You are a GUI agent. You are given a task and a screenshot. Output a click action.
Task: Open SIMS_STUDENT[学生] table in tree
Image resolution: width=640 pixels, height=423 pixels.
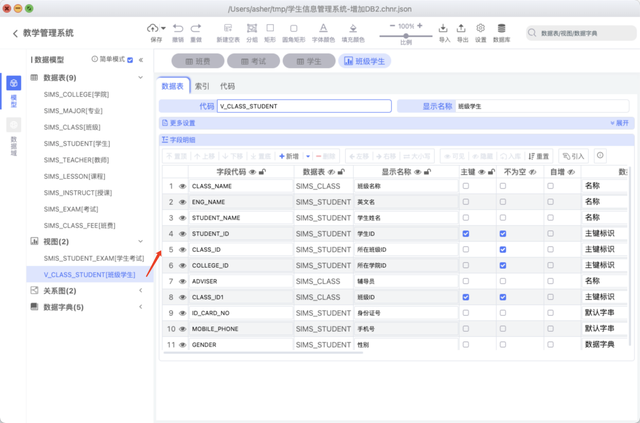pos(77,143)
